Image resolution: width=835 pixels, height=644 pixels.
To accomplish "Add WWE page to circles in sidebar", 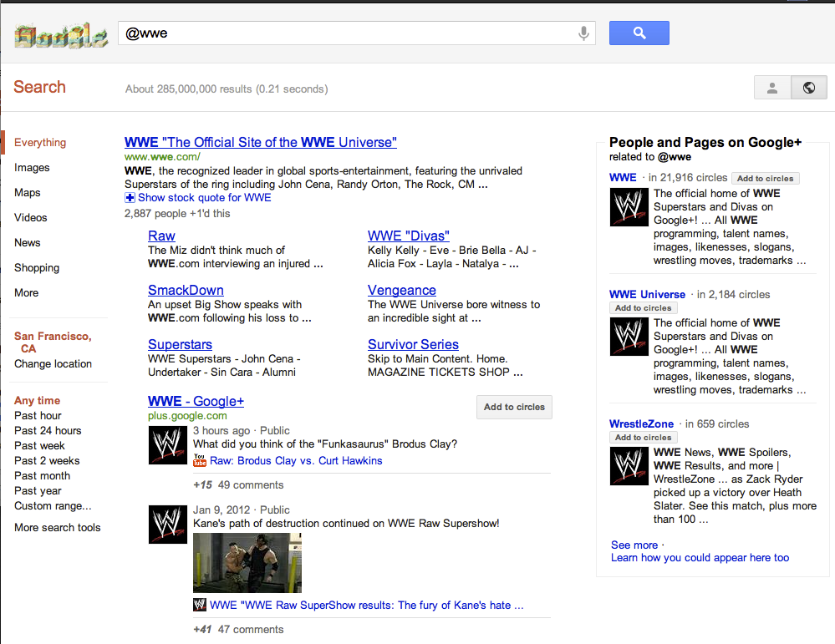I will click(766, 178).
